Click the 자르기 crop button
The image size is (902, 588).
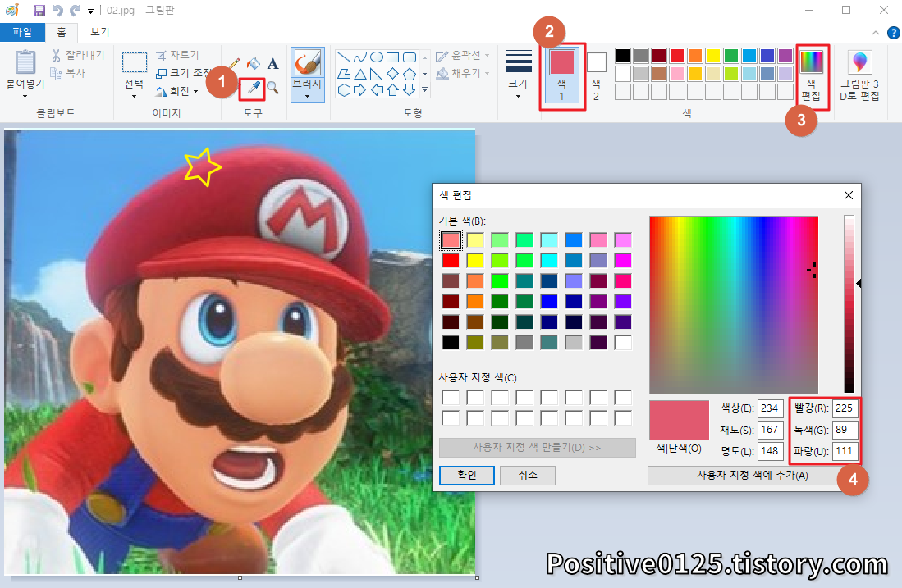[x=178, y=55]
